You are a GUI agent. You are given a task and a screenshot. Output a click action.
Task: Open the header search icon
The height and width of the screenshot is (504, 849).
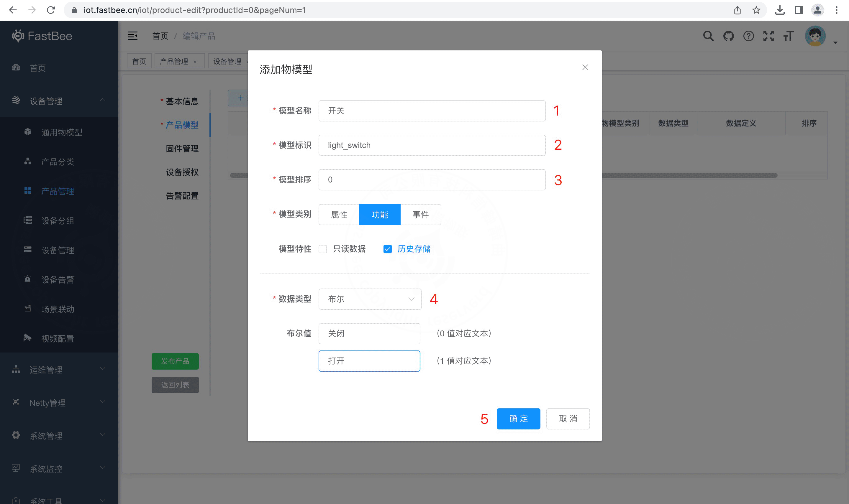pyautogui.click(x=708, y=36)
